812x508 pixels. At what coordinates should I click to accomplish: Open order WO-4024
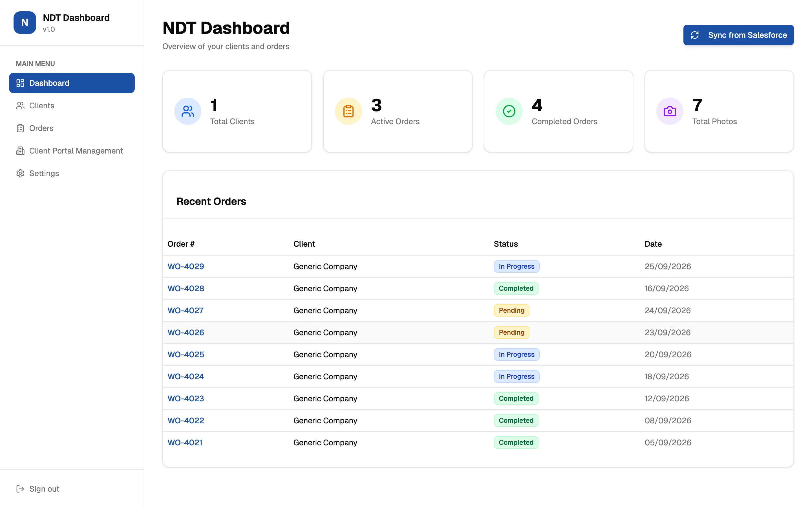click(x=186, y=376)
